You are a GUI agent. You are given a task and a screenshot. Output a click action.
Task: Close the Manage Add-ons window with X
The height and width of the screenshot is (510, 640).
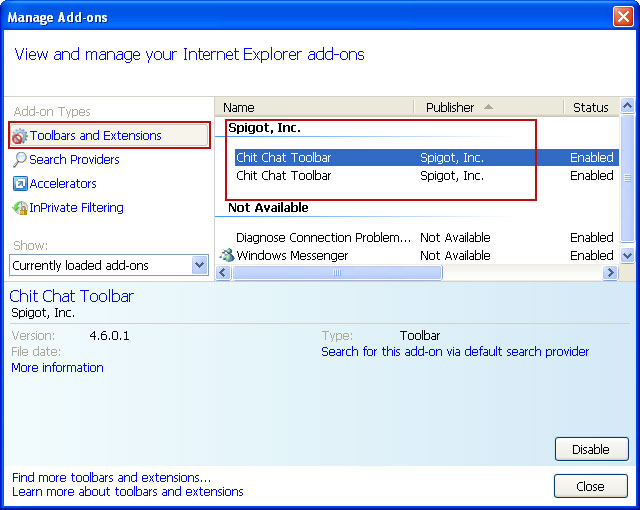[623, 17]
